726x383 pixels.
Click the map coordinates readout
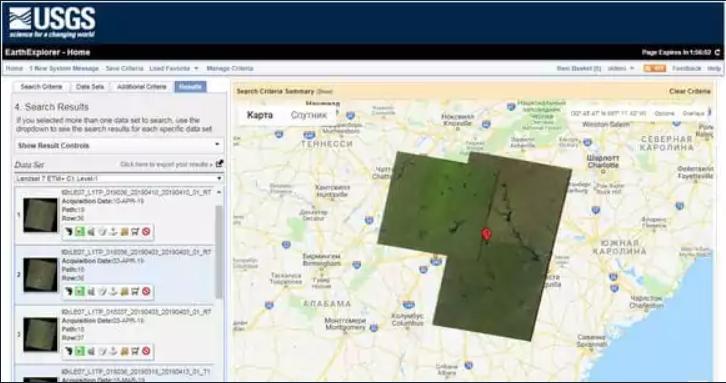tap(609, 113)
